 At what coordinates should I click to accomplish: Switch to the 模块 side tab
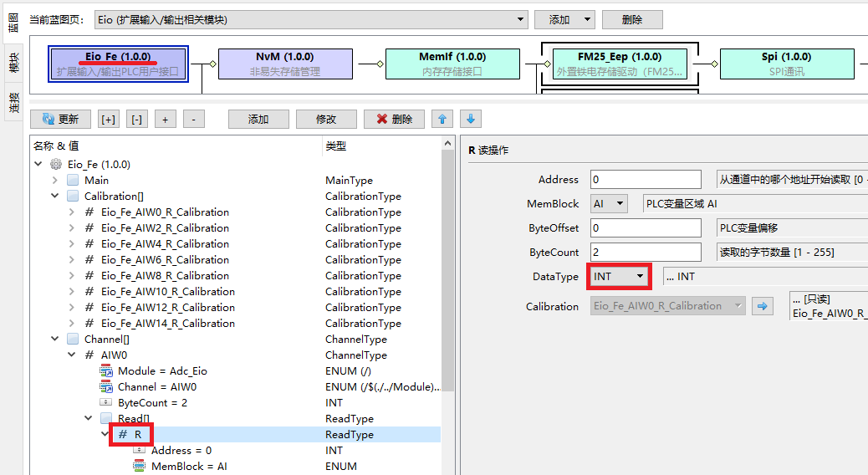(x=14, y=63)
